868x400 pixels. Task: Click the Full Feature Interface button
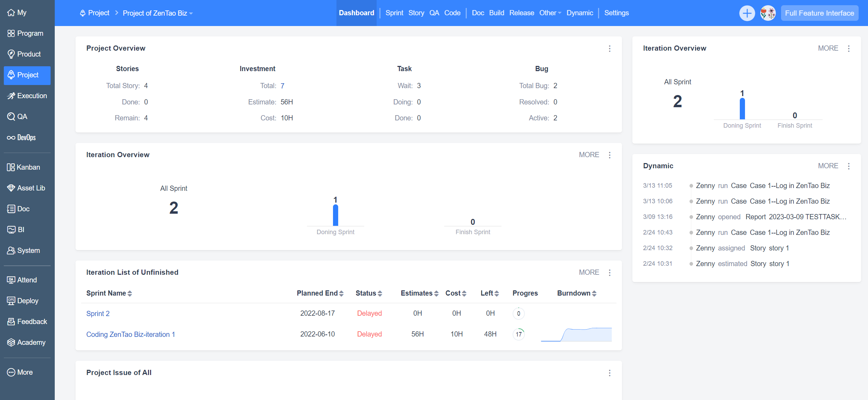(x=819, y=13)
